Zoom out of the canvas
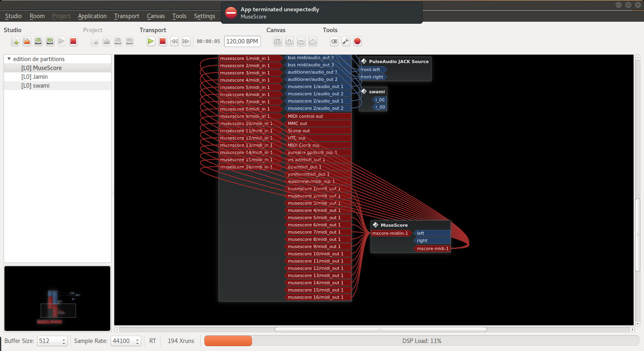Viewport: 644px width, 351px height. 301,41
